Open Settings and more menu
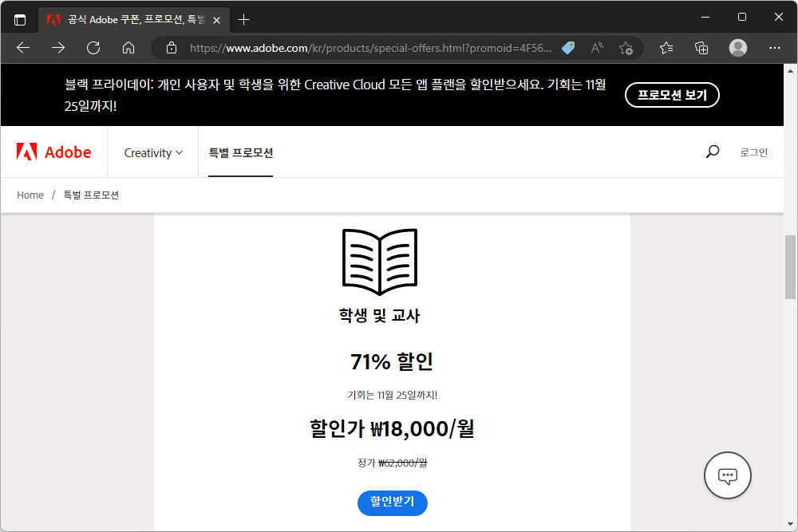This screenshot has width=798, height=532. coord(775,48)
